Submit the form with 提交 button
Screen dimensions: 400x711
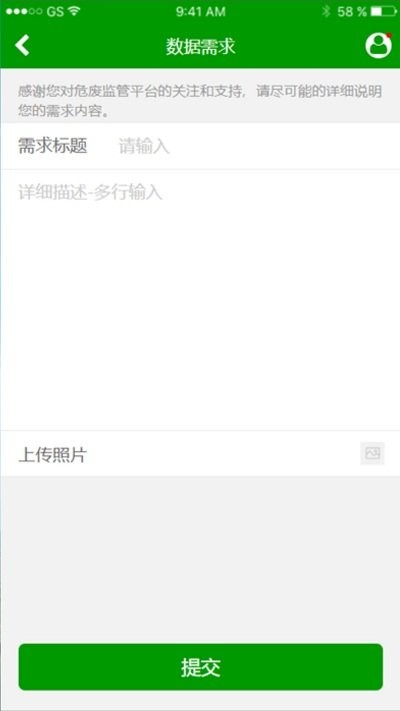200,667
